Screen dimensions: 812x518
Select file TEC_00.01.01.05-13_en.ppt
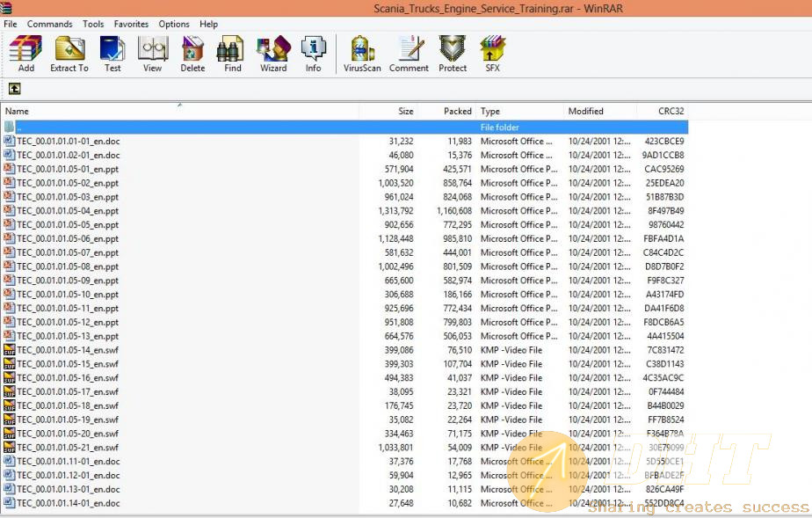pos(344,336)
